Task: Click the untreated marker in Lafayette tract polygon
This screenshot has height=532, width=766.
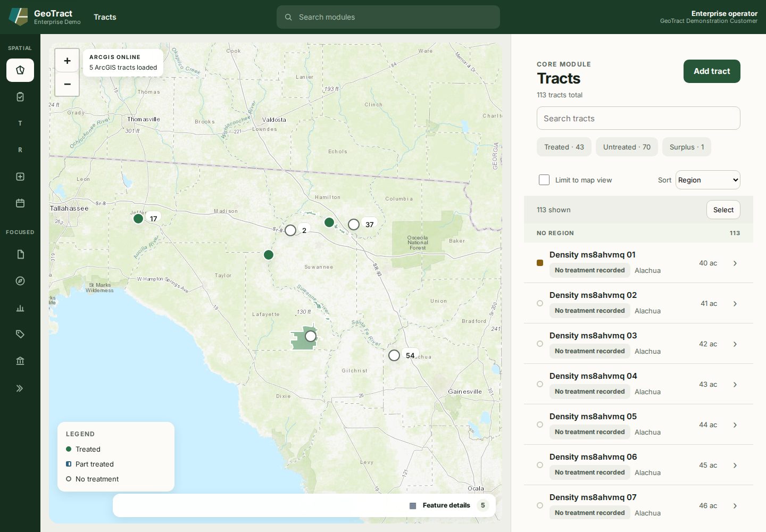Action: 311,336
